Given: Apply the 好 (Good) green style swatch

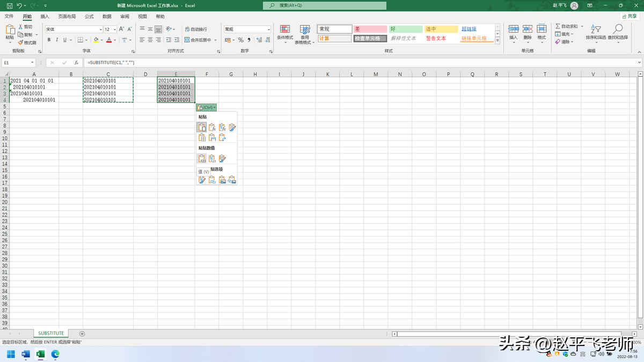Looking at the screenshot, I should [x=406, y=29].
